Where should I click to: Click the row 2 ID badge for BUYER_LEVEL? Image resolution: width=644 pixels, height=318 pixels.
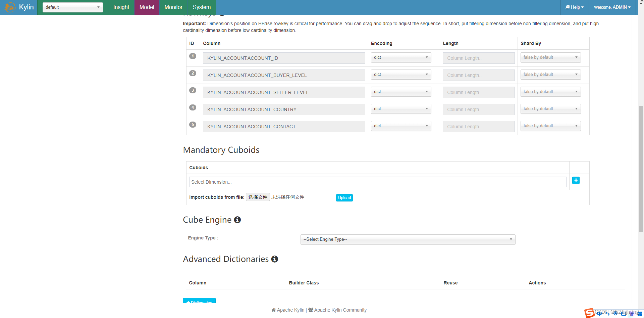193,73
